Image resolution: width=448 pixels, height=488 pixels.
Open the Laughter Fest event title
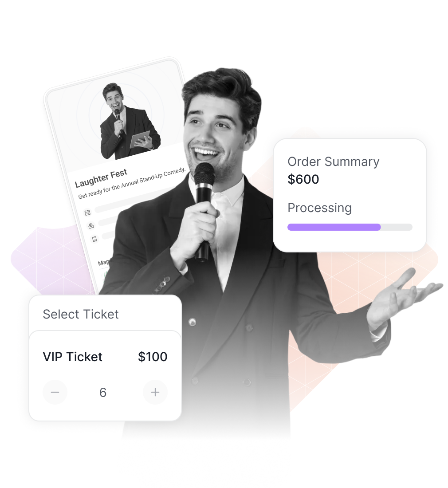tap(101, 178)
